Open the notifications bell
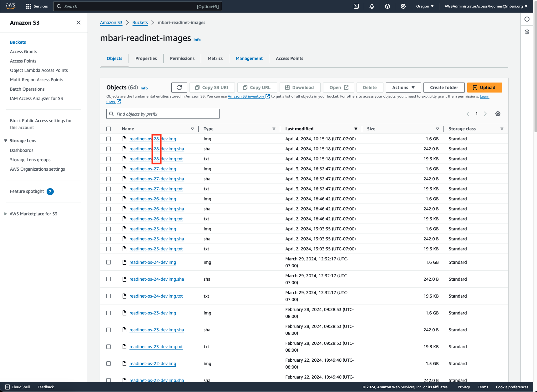537x392 pixels. [372, 6]
